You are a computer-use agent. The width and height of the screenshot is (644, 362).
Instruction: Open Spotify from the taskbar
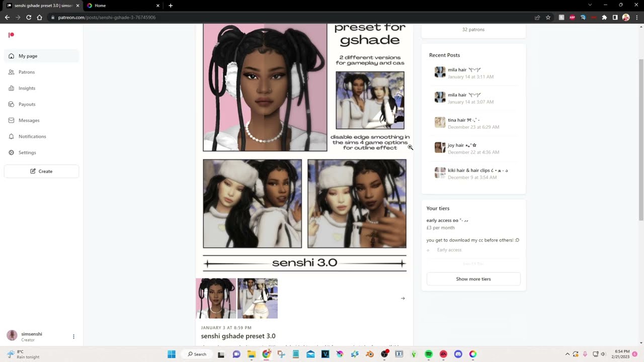429,354
